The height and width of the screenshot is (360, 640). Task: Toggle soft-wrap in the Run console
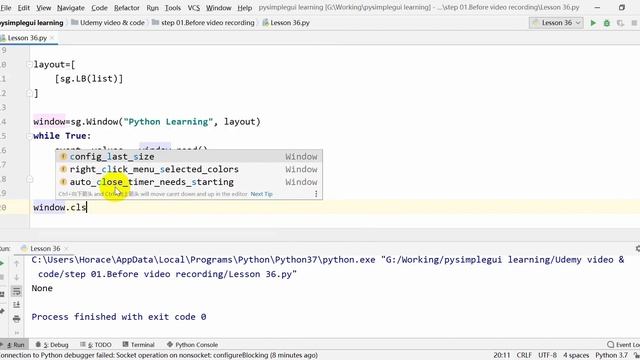[x=17, y=291]
